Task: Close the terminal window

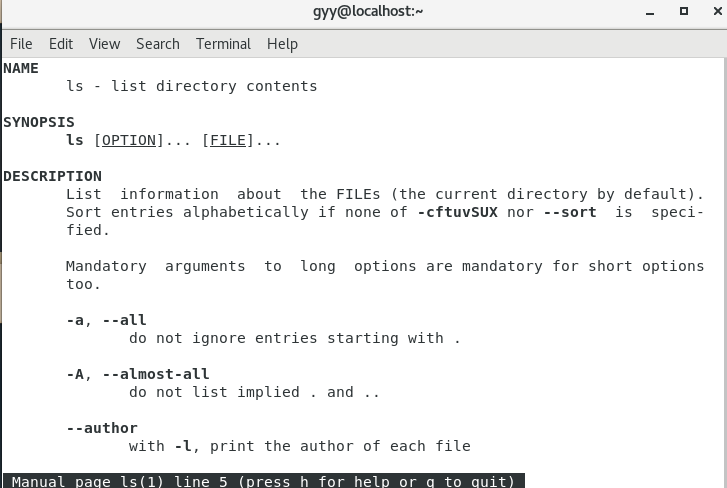Action: click(717, 11)
